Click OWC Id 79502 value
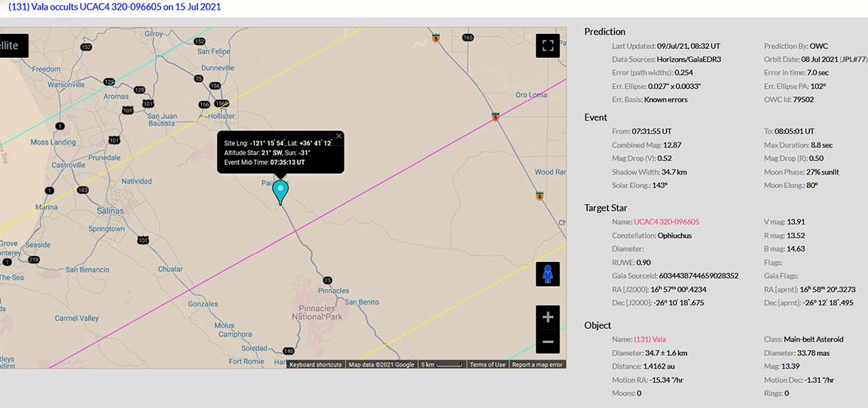The width and height of the screenshot is (868, 408). 804,99
